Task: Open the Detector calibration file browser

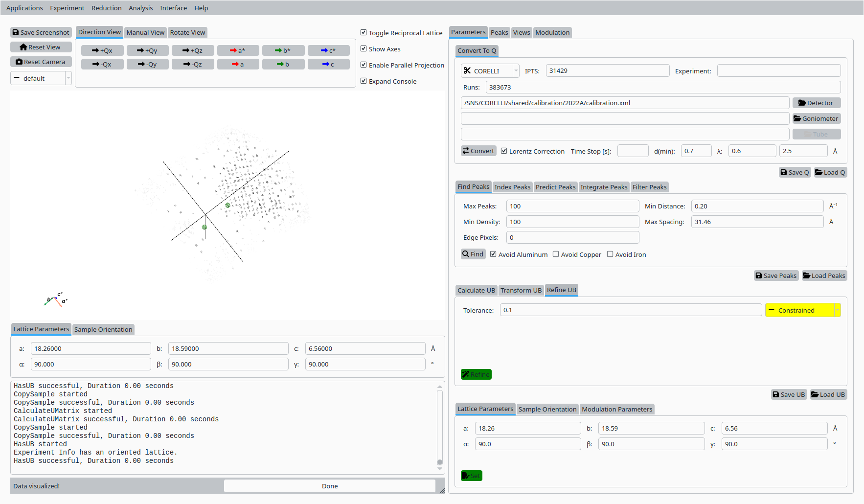Action: coord(816,103)
